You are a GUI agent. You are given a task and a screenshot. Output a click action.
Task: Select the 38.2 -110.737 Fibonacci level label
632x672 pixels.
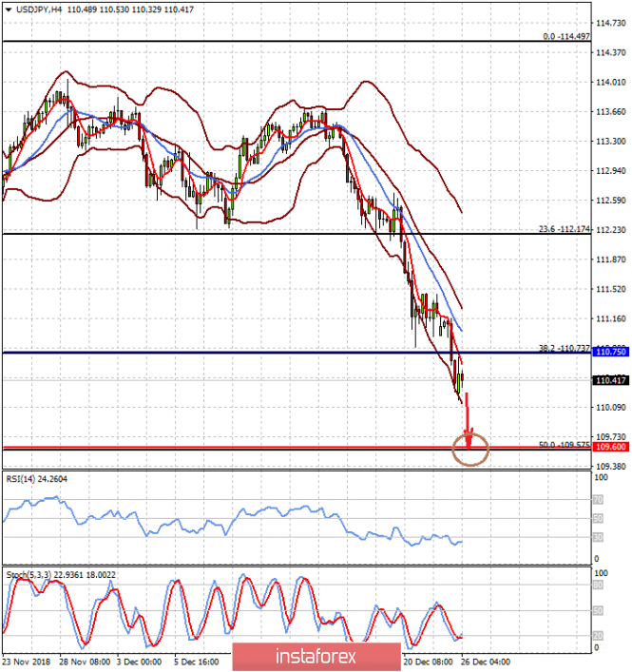[565, 348]
